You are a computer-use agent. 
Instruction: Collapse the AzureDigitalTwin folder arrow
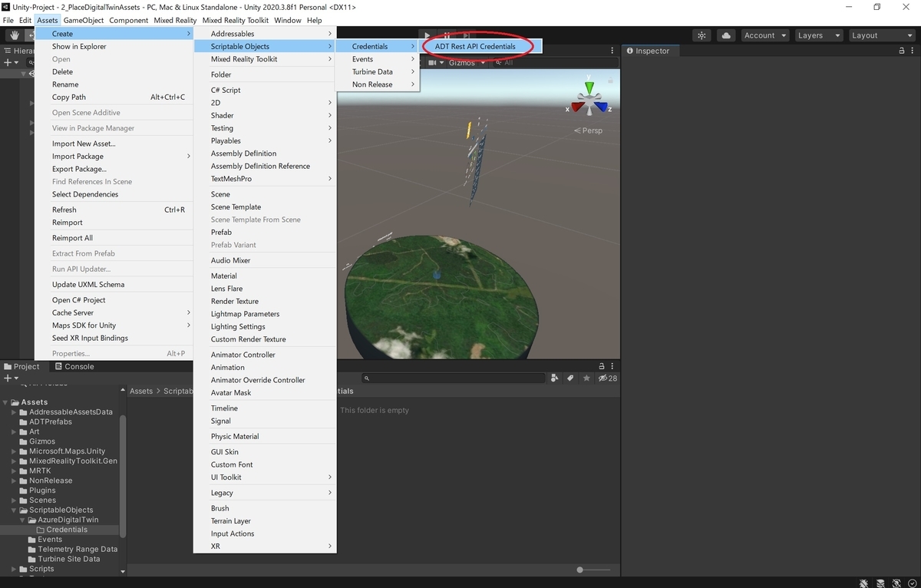(23, 520)
